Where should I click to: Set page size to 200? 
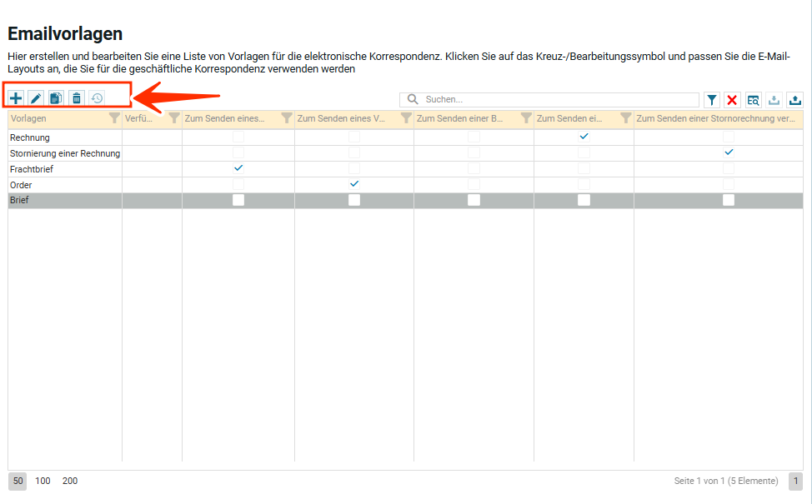(70, 481)
